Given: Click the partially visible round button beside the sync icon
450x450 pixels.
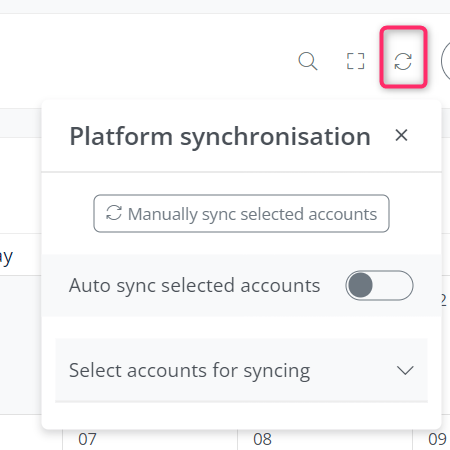Looking at the screenshot, I should 446,62.
